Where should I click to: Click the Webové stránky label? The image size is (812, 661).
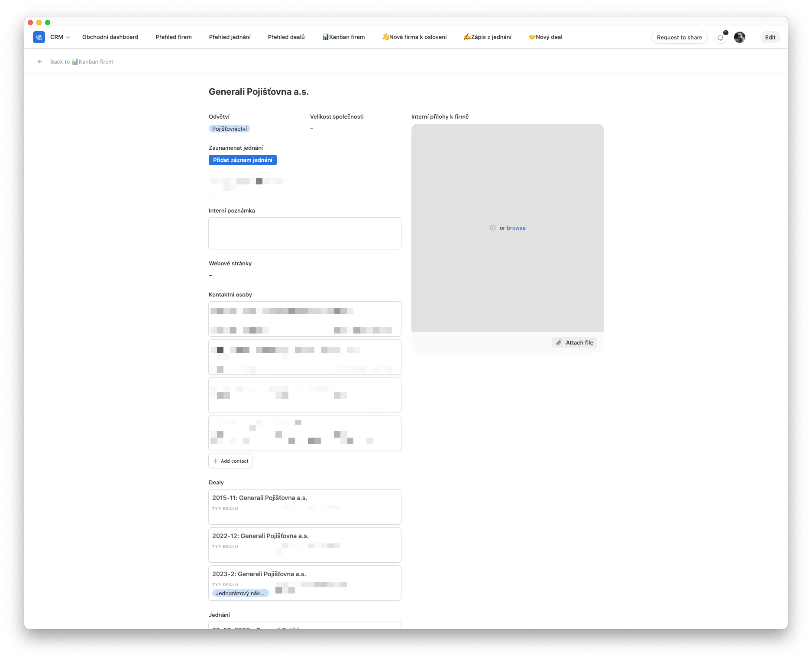coord(230,264)
